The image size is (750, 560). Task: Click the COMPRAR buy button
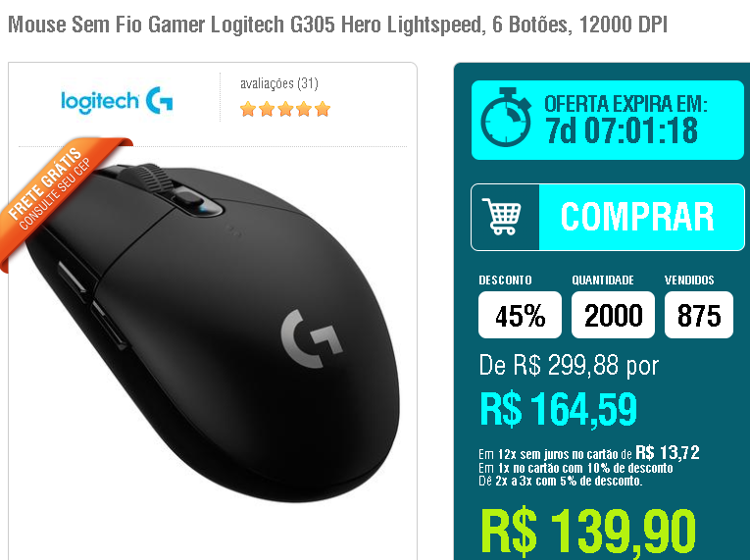pyautogui.click(x=608, y=218)
